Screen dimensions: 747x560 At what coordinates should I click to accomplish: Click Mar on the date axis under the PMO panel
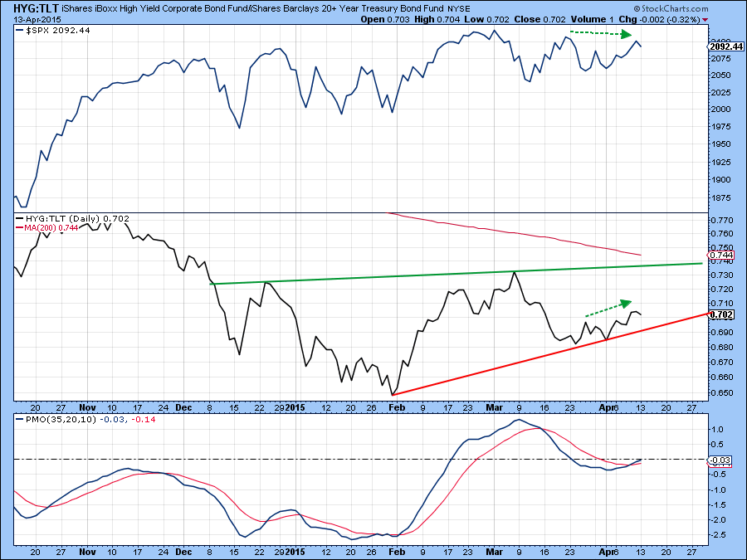pos(495,552)
